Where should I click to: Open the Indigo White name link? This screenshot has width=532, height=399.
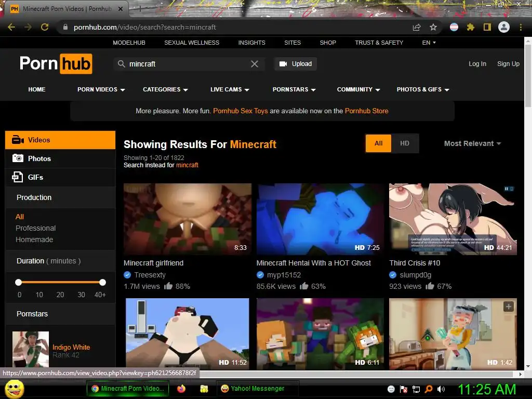tap(71, 347)
